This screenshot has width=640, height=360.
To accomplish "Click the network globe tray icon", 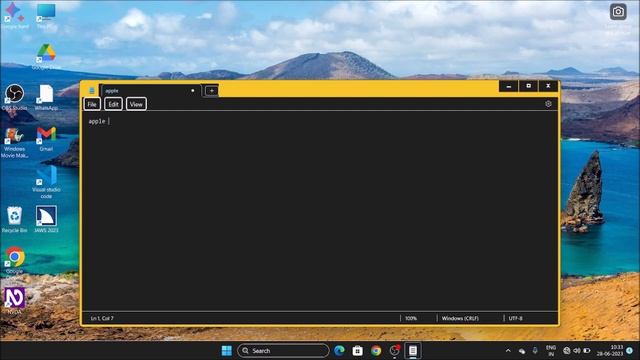I will tap(567, 351).
